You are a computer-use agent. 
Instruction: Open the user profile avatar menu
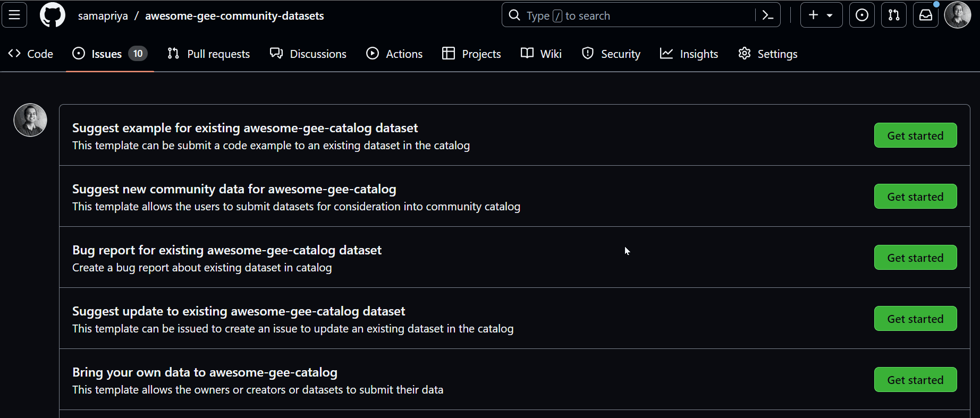pos(958,15)
